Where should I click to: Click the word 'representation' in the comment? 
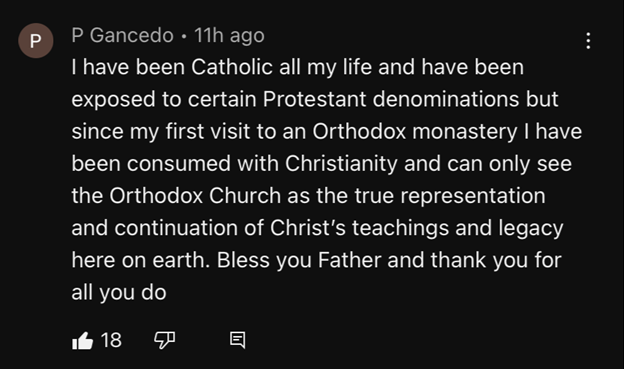[x=473, y=197]
